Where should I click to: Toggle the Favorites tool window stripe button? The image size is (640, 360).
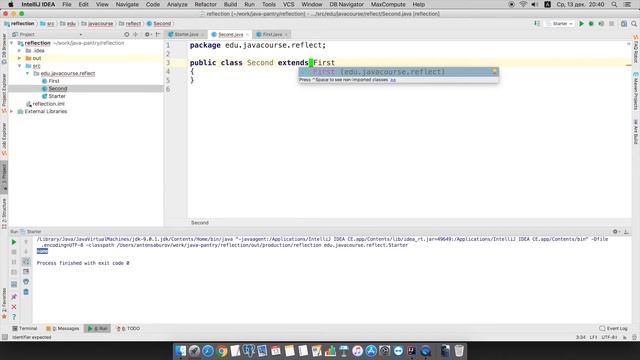pos(4,303)
